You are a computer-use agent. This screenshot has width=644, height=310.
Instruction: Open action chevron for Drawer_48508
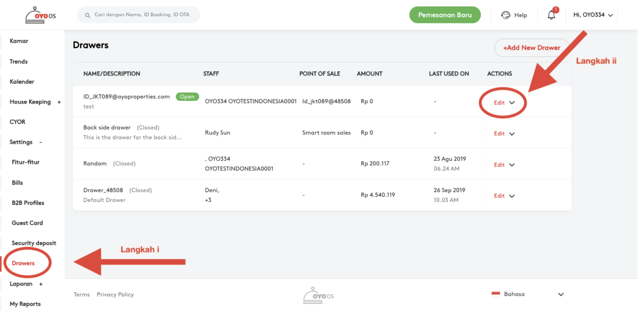[x=512, y=196]
